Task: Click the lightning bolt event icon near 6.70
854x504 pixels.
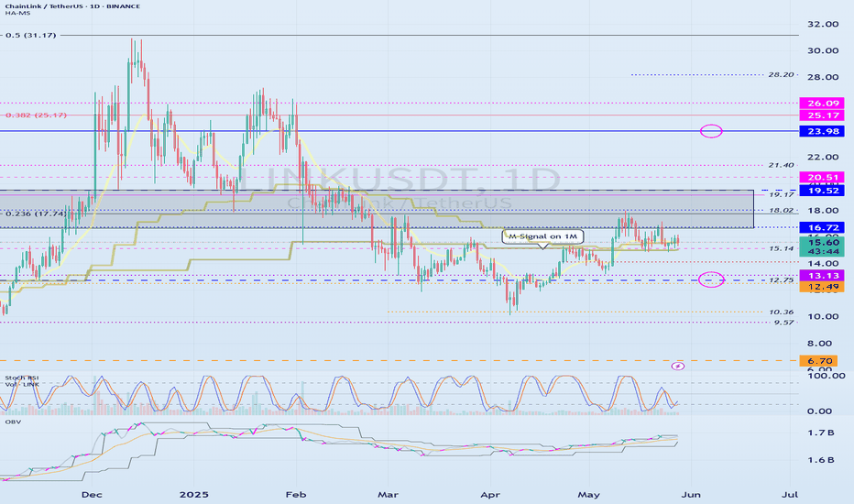Action: point(677,367)
